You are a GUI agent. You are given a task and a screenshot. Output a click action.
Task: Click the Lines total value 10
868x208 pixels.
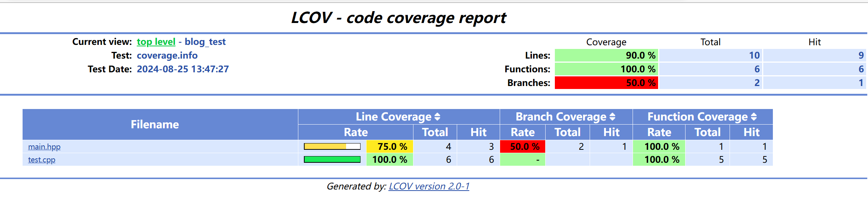[x=754, y=55]
